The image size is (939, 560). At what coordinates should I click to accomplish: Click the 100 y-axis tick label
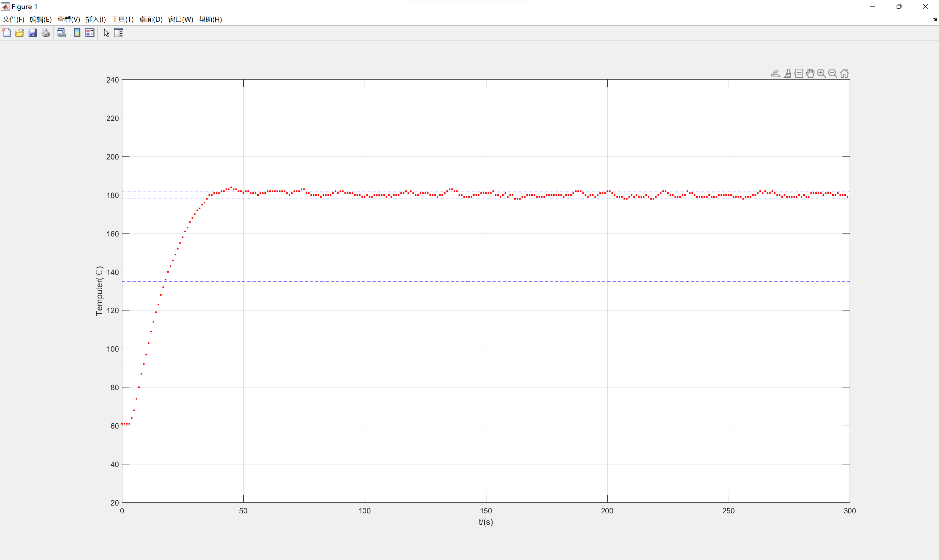pos(113,349)
